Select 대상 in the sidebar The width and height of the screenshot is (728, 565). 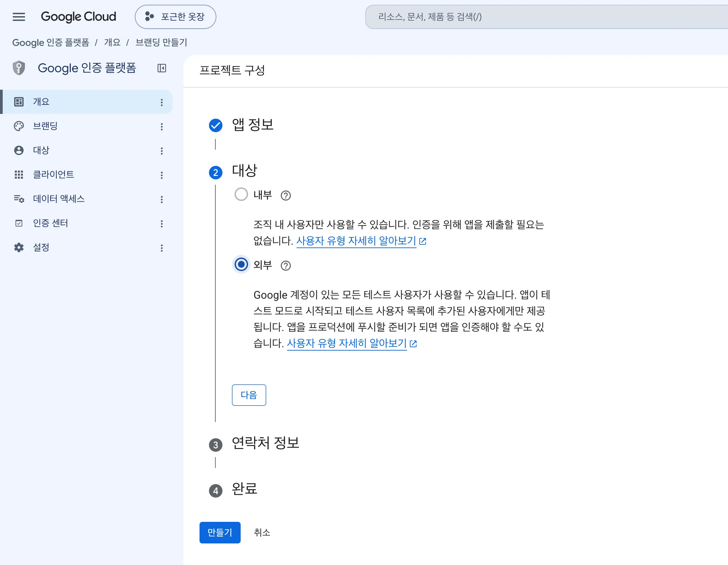point(87,150)
